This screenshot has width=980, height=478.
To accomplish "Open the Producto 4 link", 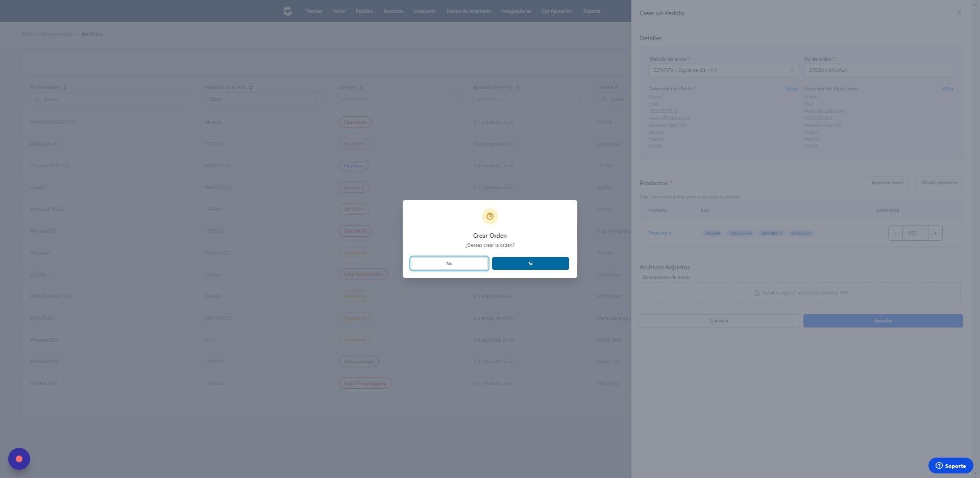I will click(x=660, y=233).
